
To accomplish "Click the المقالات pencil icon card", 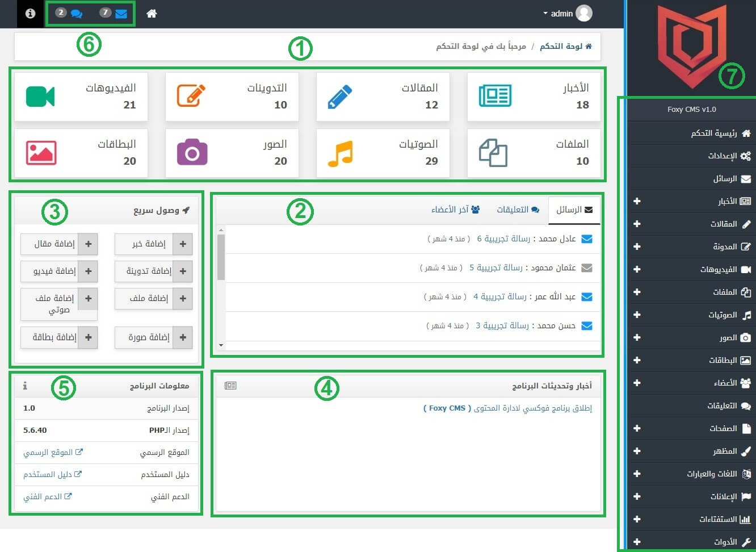I will (340, 97).
